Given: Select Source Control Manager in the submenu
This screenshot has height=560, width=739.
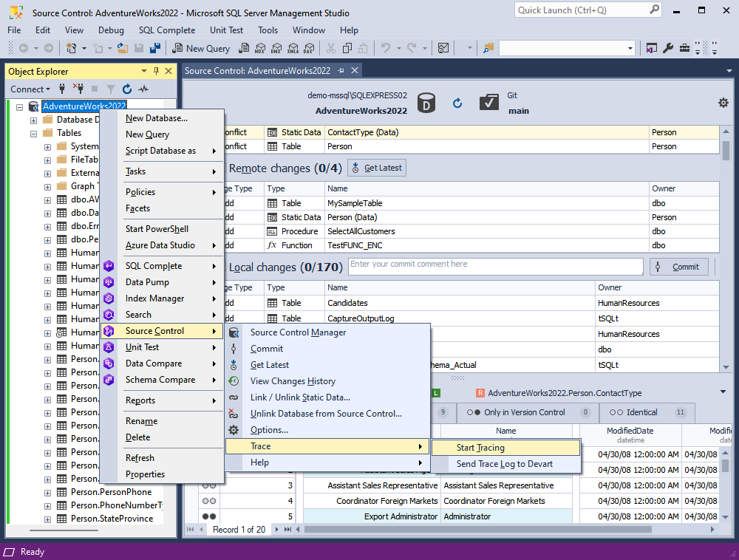Looking at the screenshot, I should click(327, 332).
